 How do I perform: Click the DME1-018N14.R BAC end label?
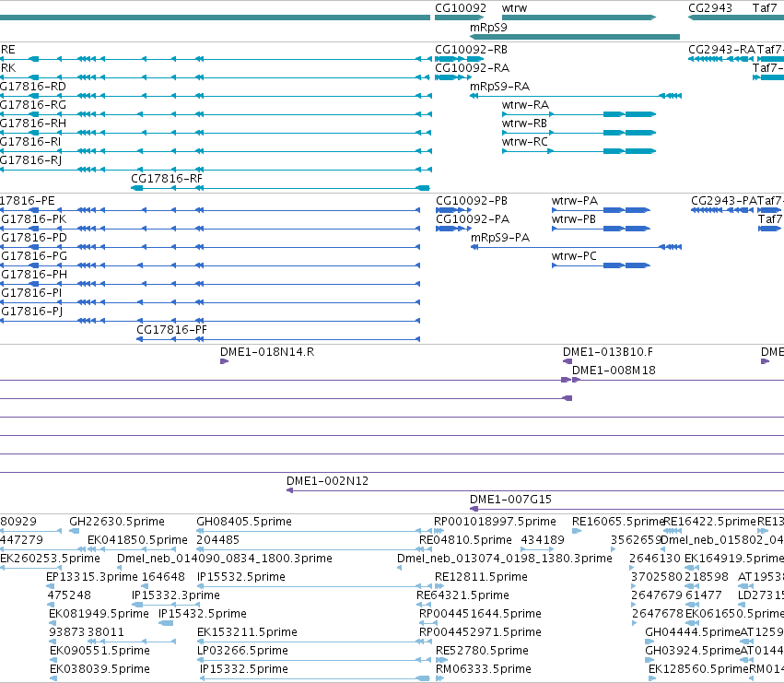click(267, 352)
